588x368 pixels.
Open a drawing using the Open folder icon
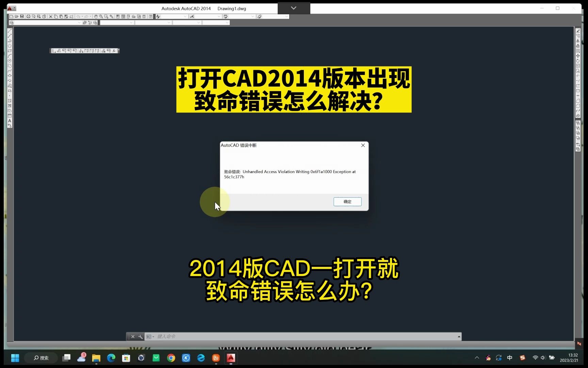(x=17, y=16)
